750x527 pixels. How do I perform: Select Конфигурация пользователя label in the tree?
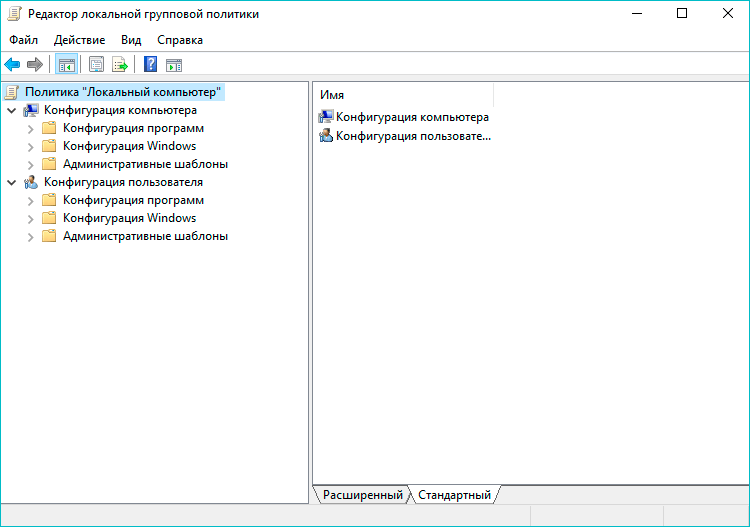pyautogui.click(x=123, y=182)
